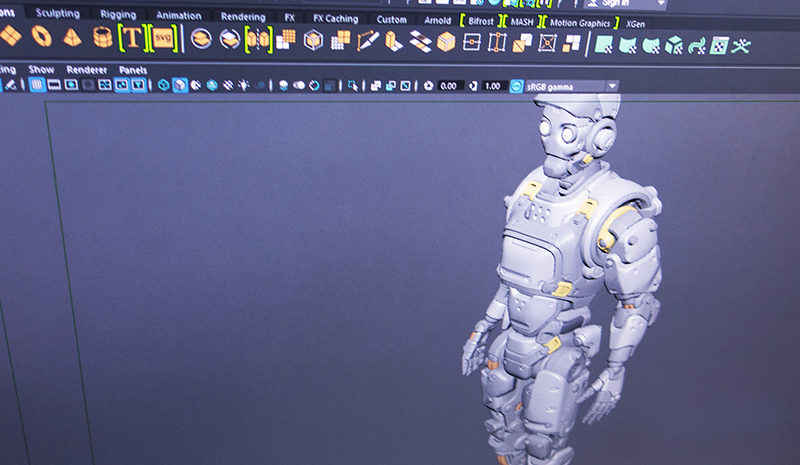Click the Contour Stretch UV icon
The height and width of the screenshot is (465, 800).
(696, 46)
